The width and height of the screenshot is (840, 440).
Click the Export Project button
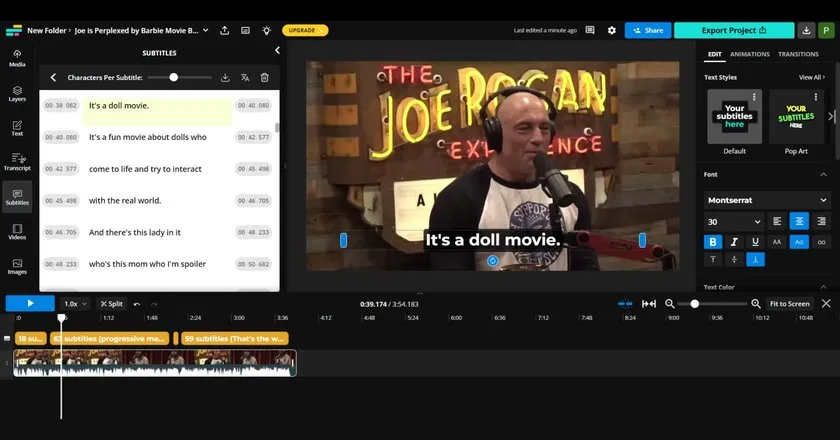(734, 31)
